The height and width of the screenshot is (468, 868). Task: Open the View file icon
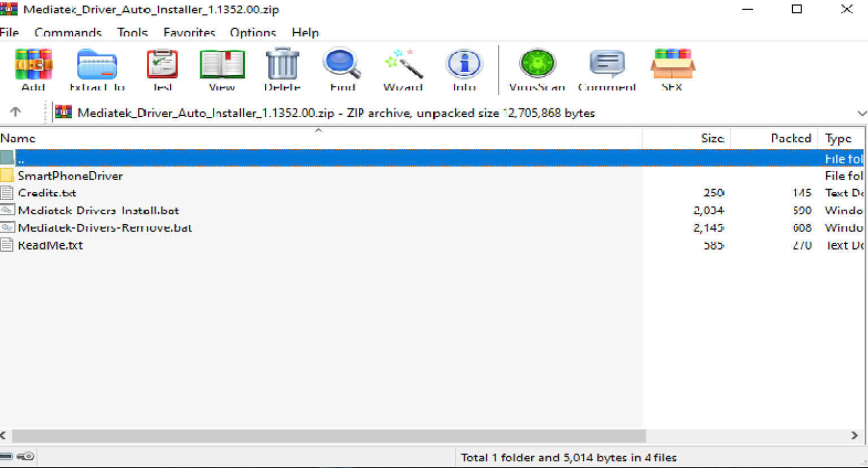point(222,65)
